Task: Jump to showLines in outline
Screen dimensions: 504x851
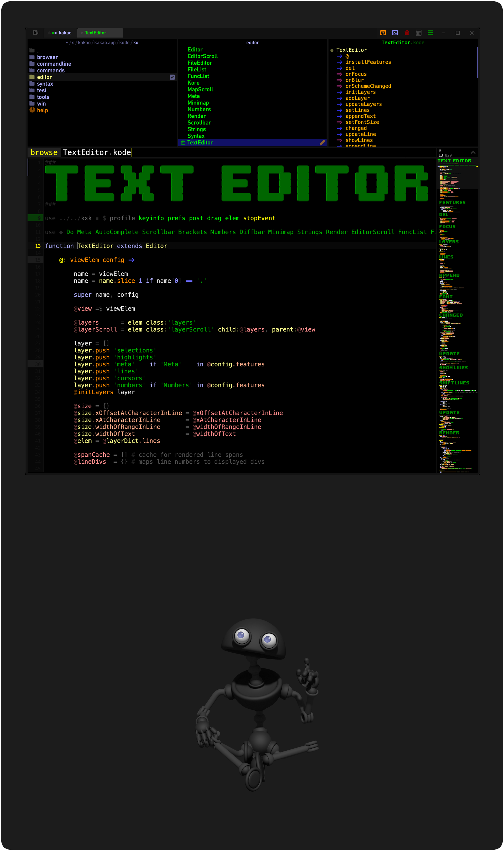Action: [x=359, y=140]
